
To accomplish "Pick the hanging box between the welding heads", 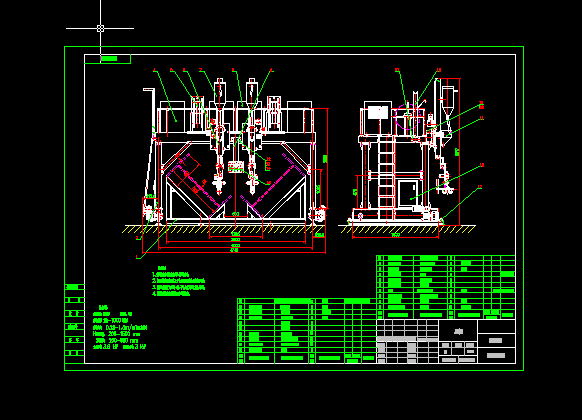I will click(235, 167).
